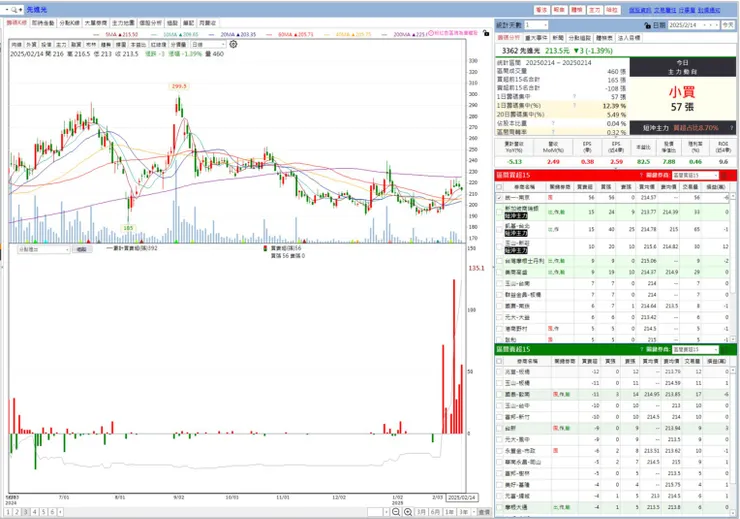Open the 關鍵券商 dropdown in the buy header
Screen dimensions: 740x519
(695, 175)
